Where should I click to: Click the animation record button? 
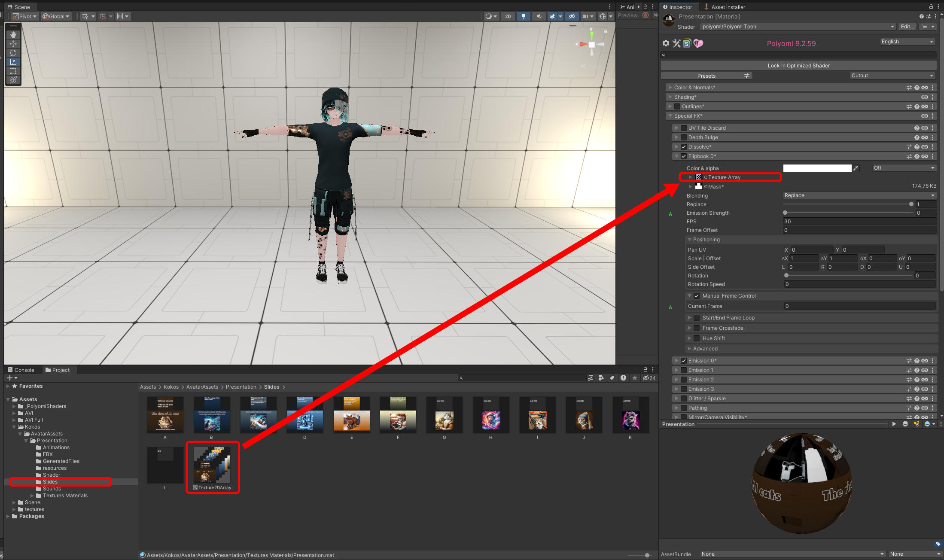(x=646, y=15)
